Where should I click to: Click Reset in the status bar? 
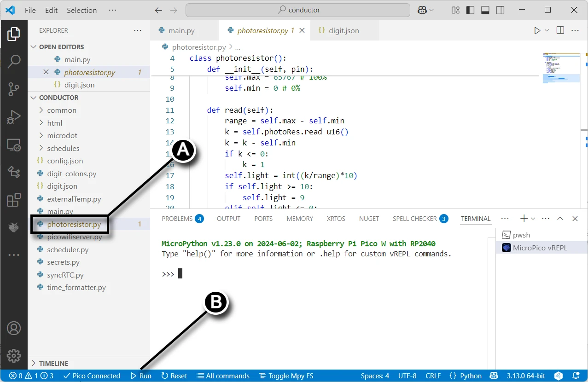click(x=174, y=376)
